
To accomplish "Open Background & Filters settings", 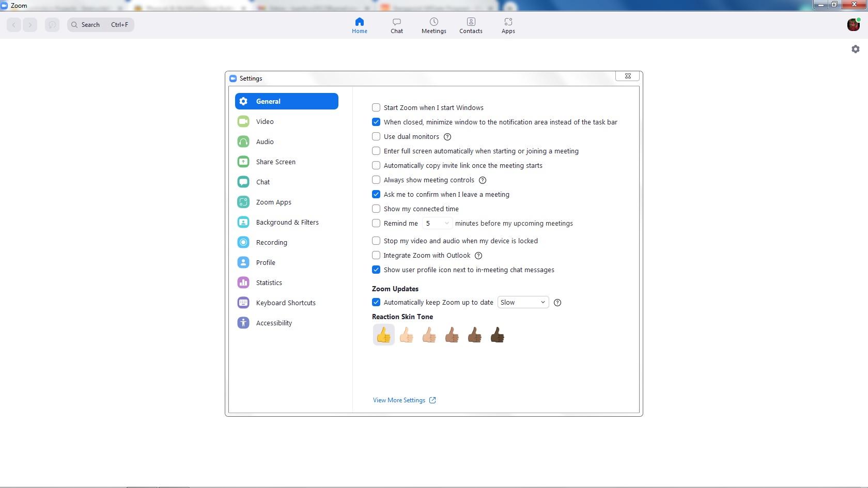I will click(x=287, y=222).
